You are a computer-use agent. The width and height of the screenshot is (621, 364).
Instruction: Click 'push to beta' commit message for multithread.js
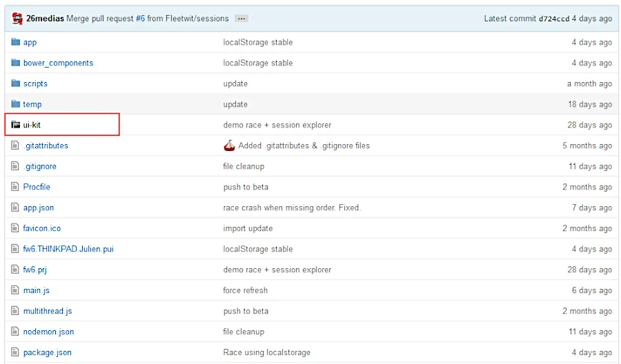[246, 311]
